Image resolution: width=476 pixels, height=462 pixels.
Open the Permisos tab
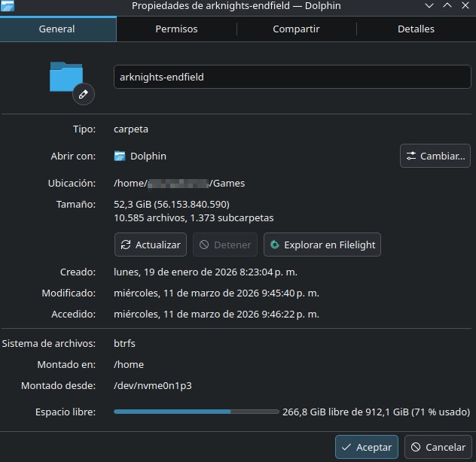pos(176,29)
